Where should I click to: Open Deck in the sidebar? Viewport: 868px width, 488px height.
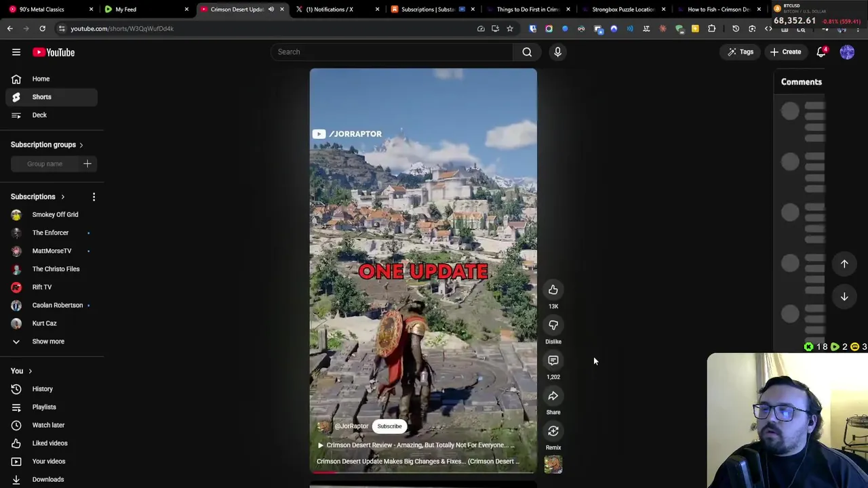coord(52,115)
